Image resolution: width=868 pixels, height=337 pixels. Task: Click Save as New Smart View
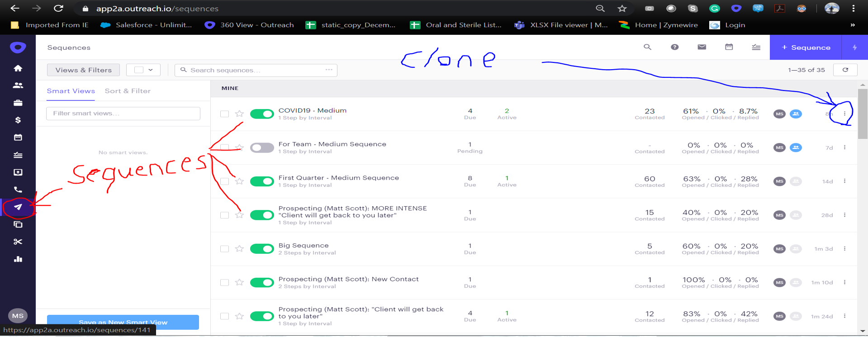tap(123, 322)
